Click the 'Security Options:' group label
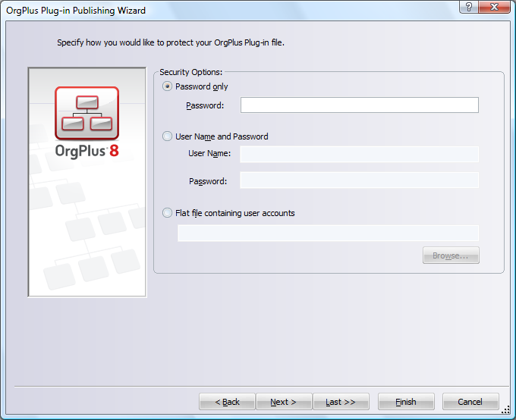This screenshot has width=516, height=420. click(x=191, y=72)
